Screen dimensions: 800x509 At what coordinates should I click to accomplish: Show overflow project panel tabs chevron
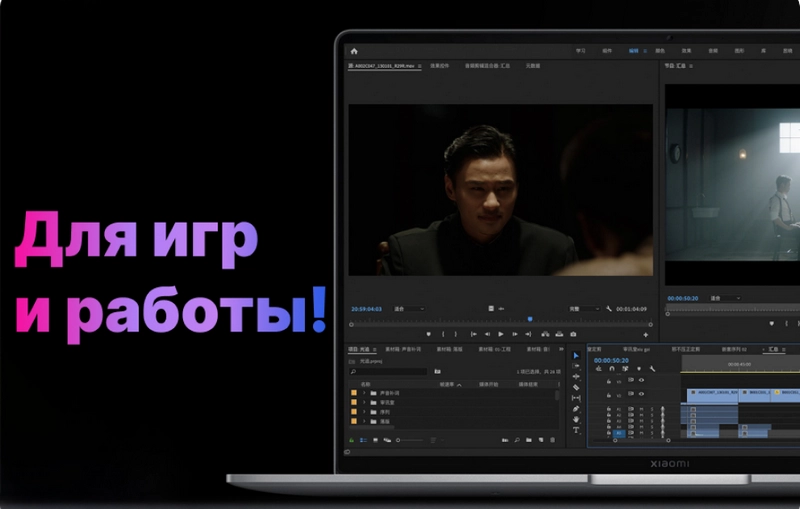click(558, 349)
